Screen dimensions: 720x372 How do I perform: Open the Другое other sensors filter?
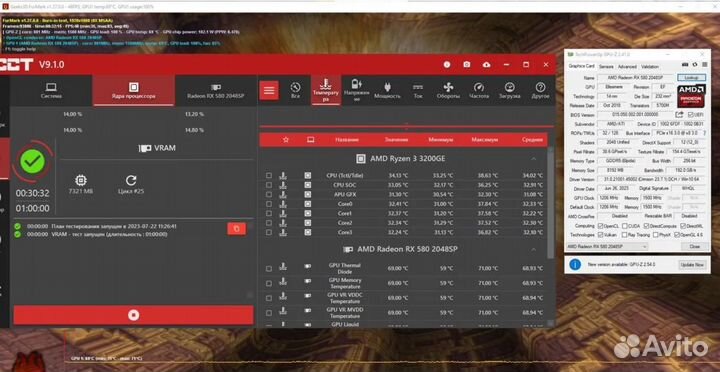click(x=540, y=90)
